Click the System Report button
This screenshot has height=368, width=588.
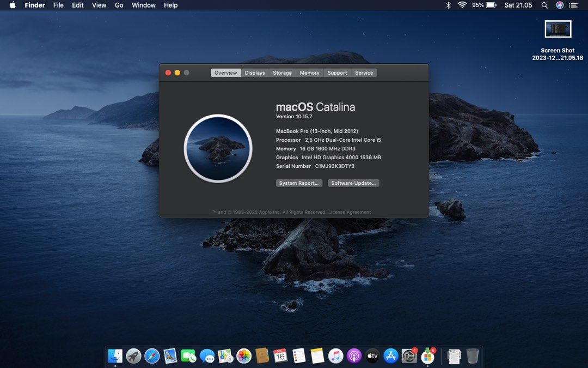point(299,183)
